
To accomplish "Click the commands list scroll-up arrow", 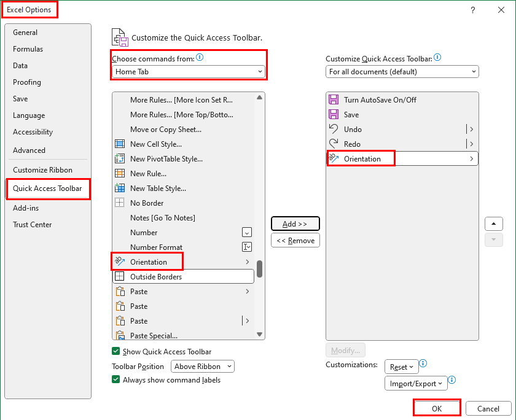I will point(260,98).
